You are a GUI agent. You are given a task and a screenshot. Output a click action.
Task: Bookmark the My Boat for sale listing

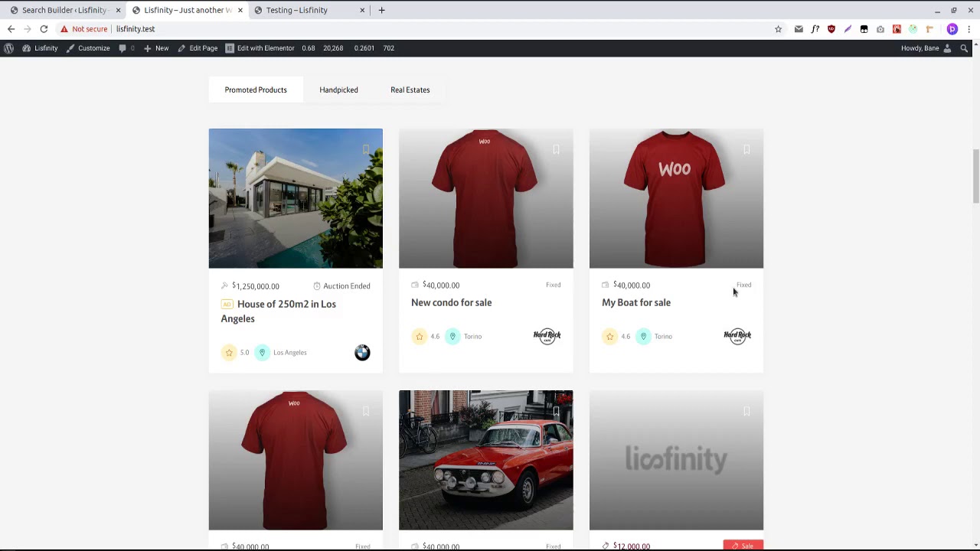pos(746,149)
